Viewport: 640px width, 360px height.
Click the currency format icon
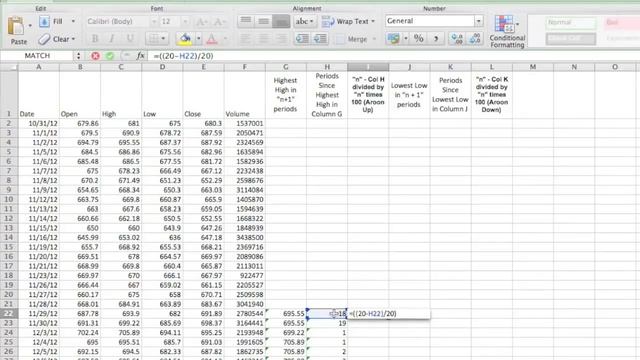pos(393,39)
